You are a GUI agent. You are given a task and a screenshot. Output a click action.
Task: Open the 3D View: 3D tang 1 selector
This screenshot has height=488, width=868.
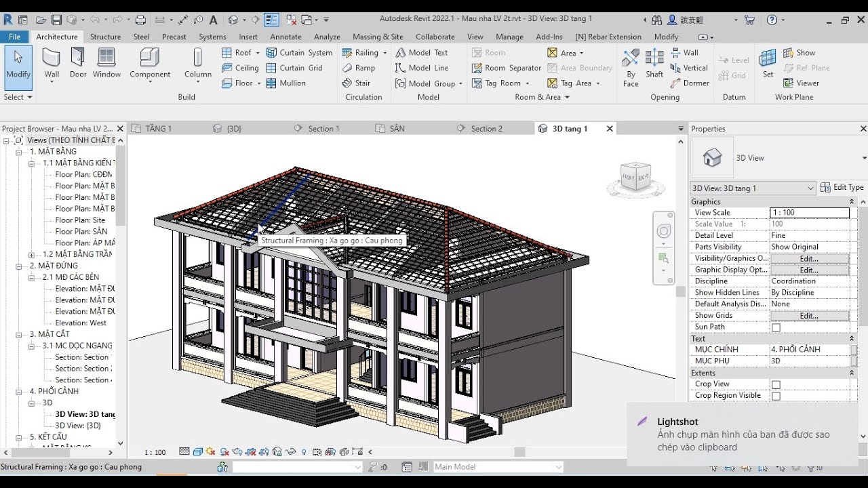tap(753, 188)
